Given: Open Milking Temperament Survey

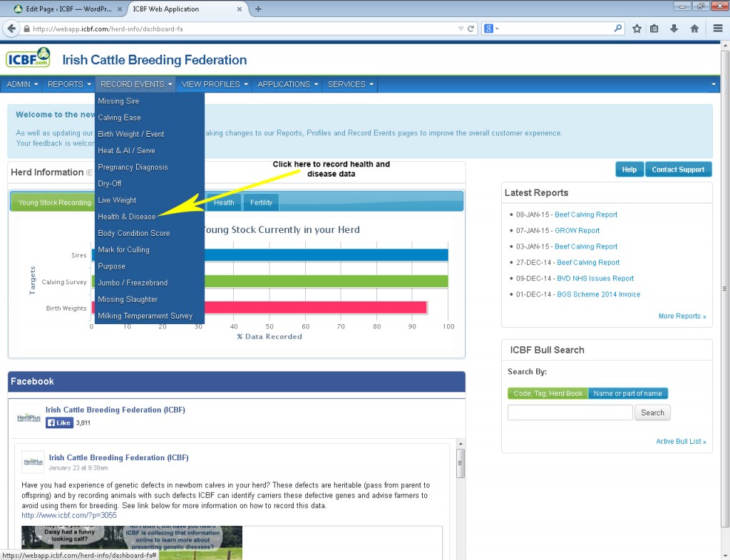Looking at the screenshot, I should tap(150, 316).
